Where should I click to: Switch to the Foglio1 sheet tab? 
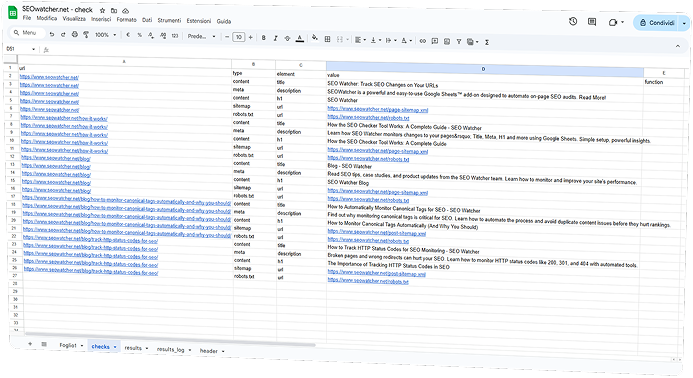(x=68, y=345)
